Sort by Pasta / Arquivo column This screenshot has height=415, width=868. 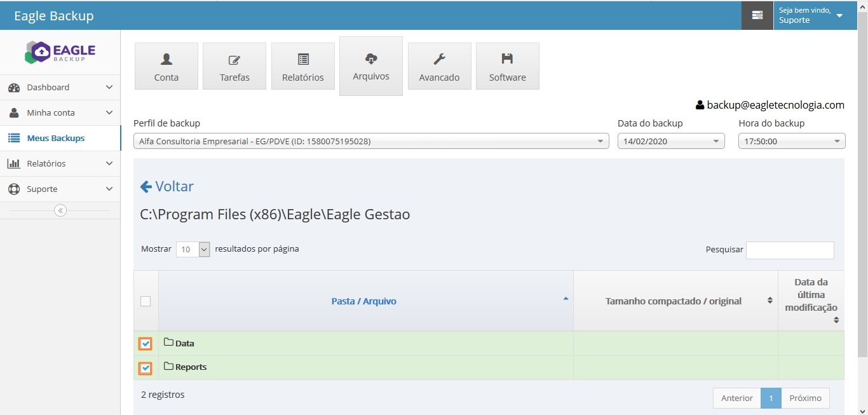point(366,301)
